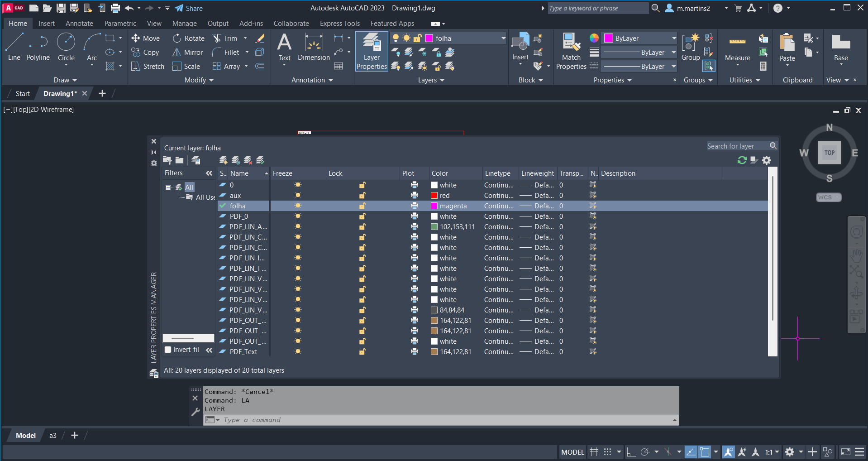Toggle the lock for layer PDF_0
This screenshot has width=868, height=461.
point(362,216)
